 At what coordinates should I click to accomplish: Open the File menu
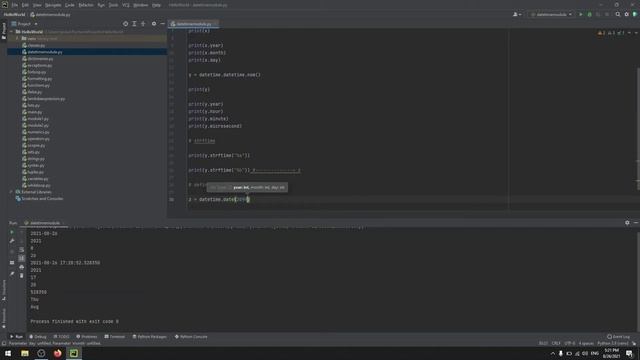(x=15, y=5)
